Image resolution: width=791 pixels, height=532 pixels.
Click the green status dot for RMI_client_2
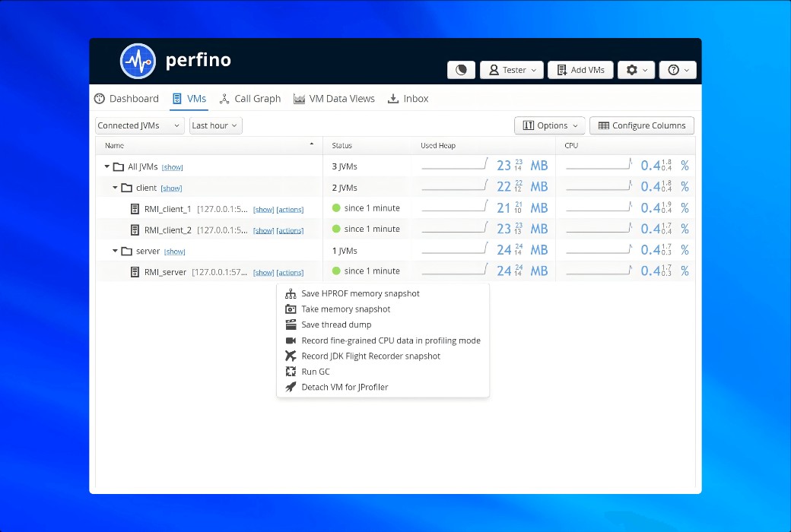[336, 229]
